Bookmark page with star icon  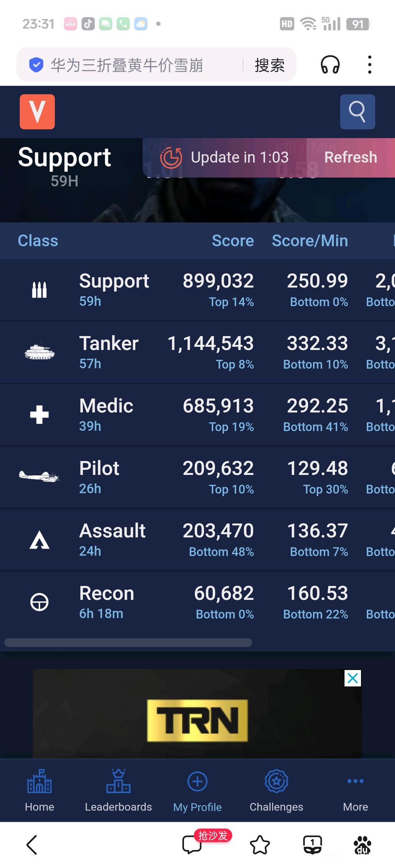(260, 845)
